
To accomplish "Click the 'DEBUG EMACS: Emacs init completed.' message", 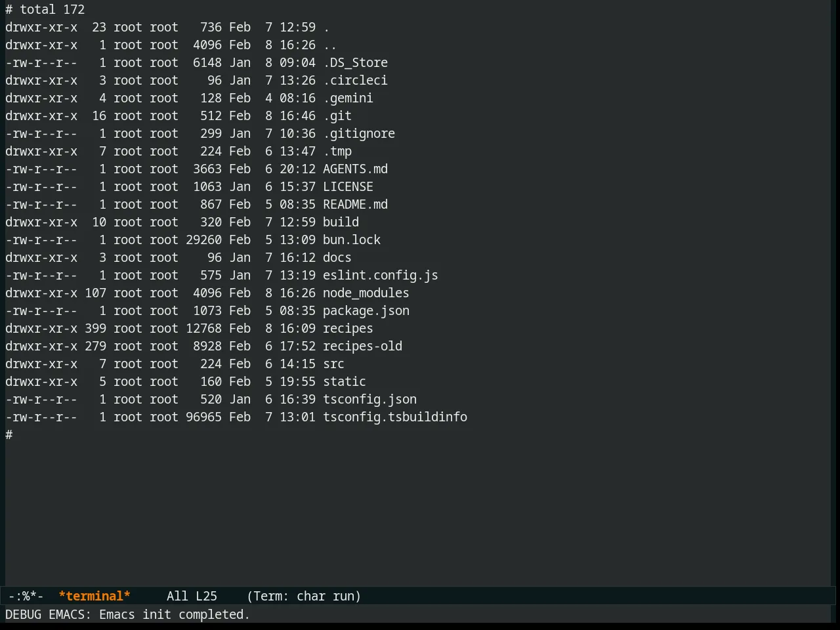I will click(x=128, y=615).
